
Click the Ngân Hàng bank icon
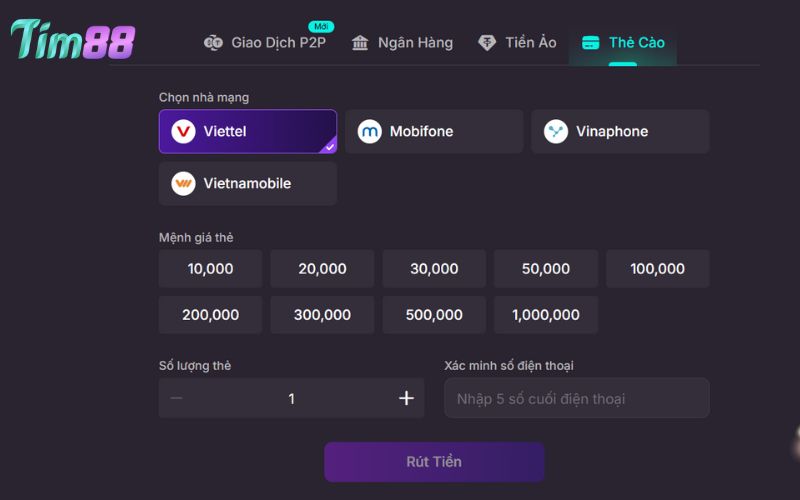(360, 43)
